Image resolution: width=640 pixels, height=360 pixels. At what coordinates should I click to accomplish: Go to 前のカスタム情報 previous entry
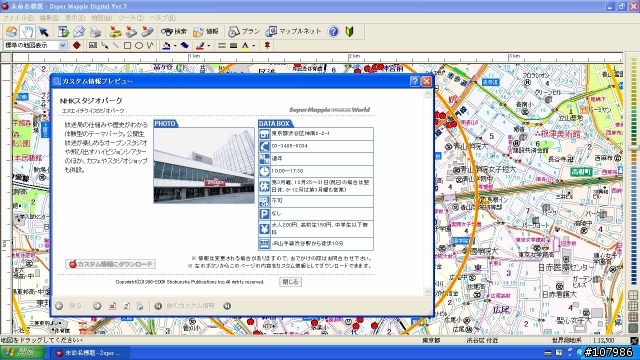click(185, 306)
